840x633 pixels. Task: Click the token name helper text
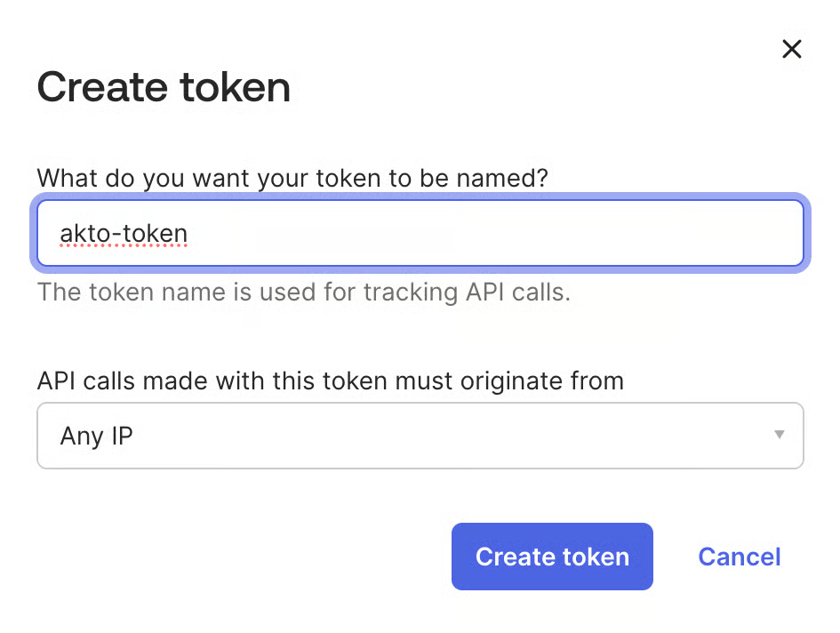pyautogui.click(x=303, y=292)
